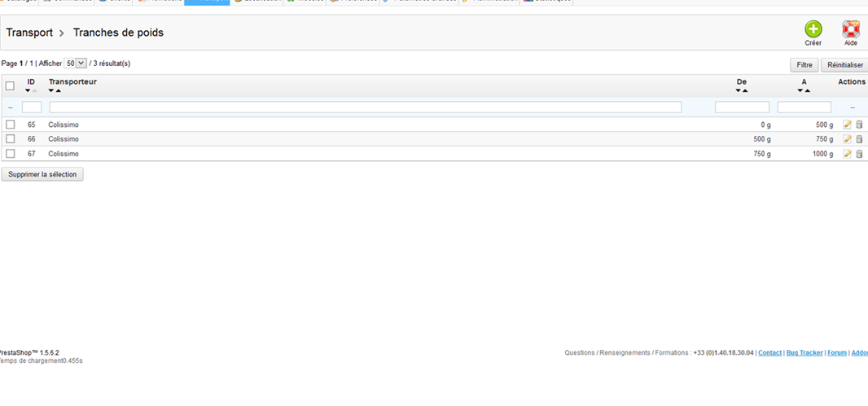Image resolution: width=868 pixels, height=406 pixels.
Task: Open the Forum footer link
Action: [837, 352]
